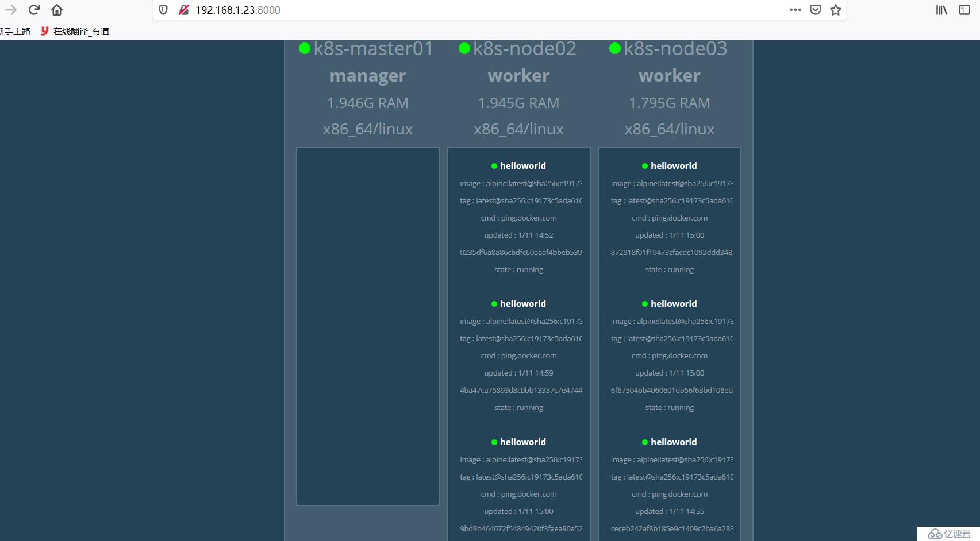Click task ID starting 9bd9b464072f
980x541 pixels.
pyautogui.click(x=521, y=528)
